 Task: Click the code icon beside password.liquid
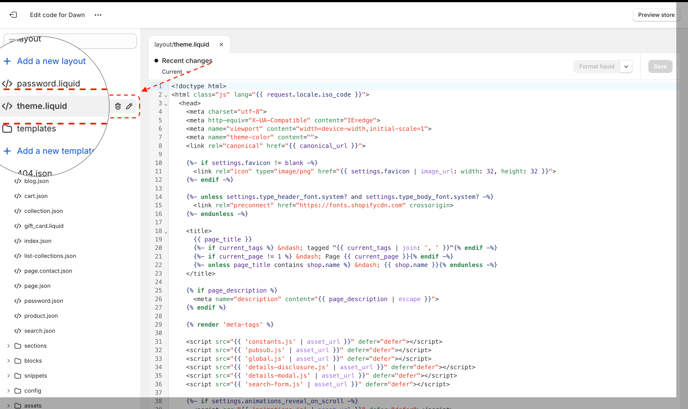[x=7, y=83]
